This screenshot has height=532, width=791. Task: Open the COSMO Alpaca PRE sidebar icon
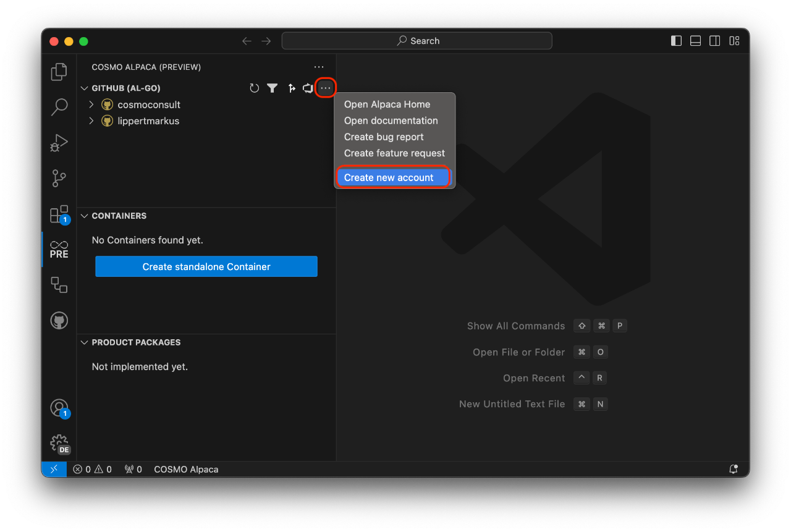tap(59, 249)
